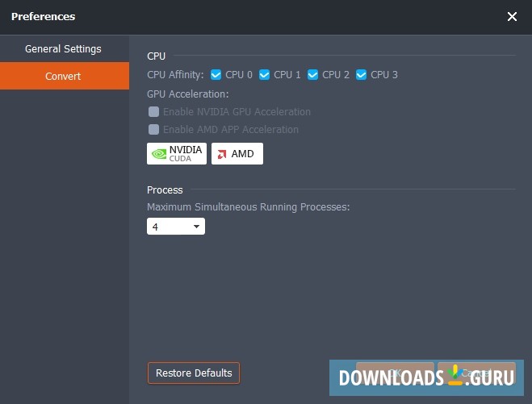The height and width of the screenshot is (404, 532).
Task: Click the CPU section heading
Action: coord(156,56)
